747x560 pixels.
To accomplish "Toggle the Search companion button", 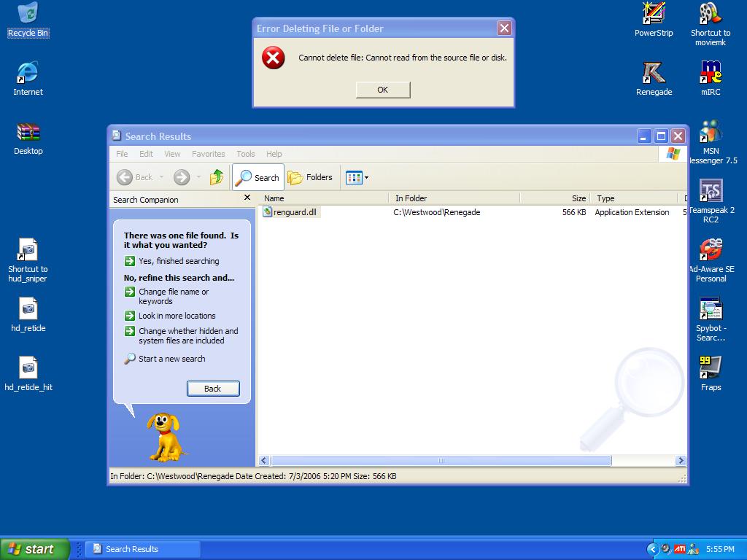I will coord(258,177).
